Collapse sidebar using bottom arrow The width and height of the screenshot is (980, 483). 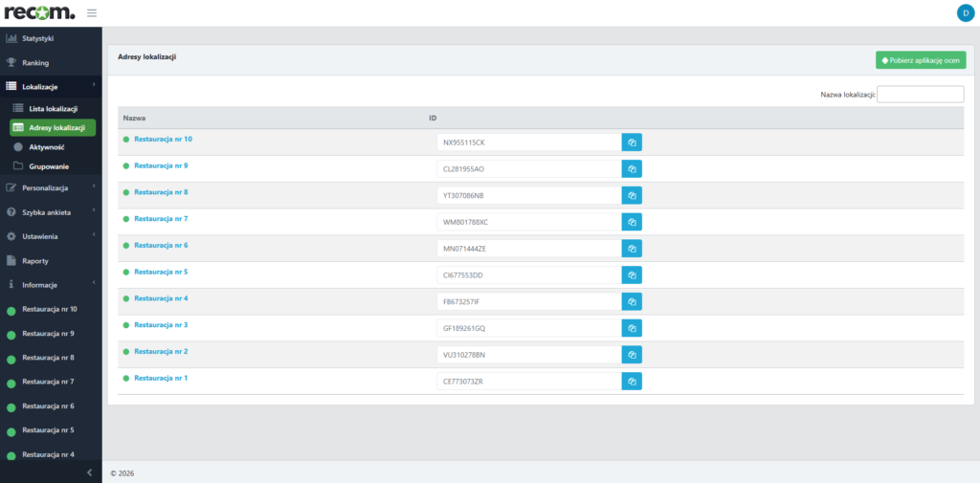pyautogui.click(x=89, y=472)
